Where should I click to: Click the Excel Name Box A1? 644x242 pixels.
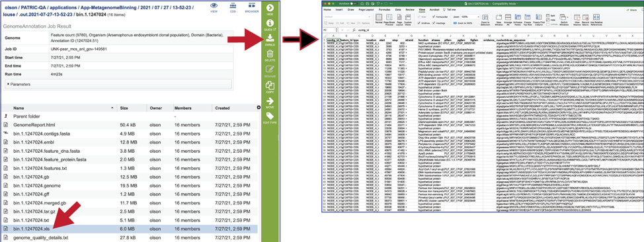coord(330,30)
